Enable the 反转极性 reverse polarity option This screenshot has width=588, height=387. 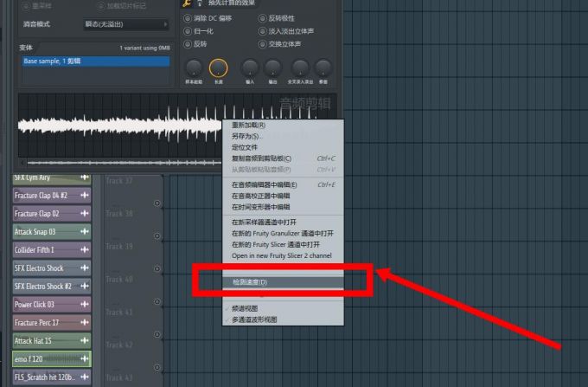[263, 18]
